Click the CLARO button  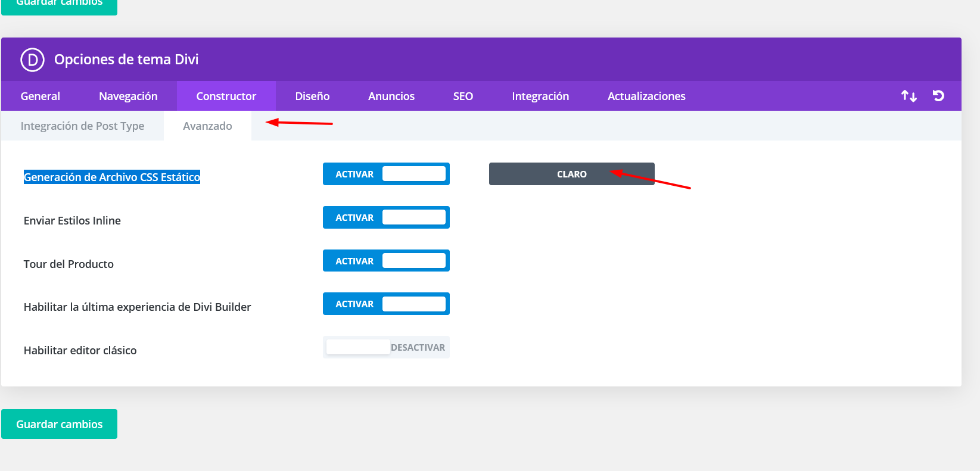(572, 174)
